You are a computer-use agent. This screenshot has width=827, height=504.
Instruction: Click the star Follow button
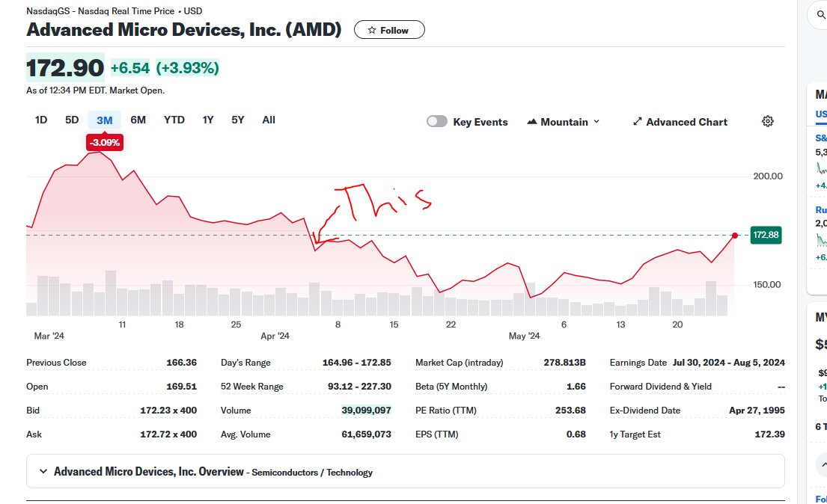pyautogui.click(x=389, y=30)
